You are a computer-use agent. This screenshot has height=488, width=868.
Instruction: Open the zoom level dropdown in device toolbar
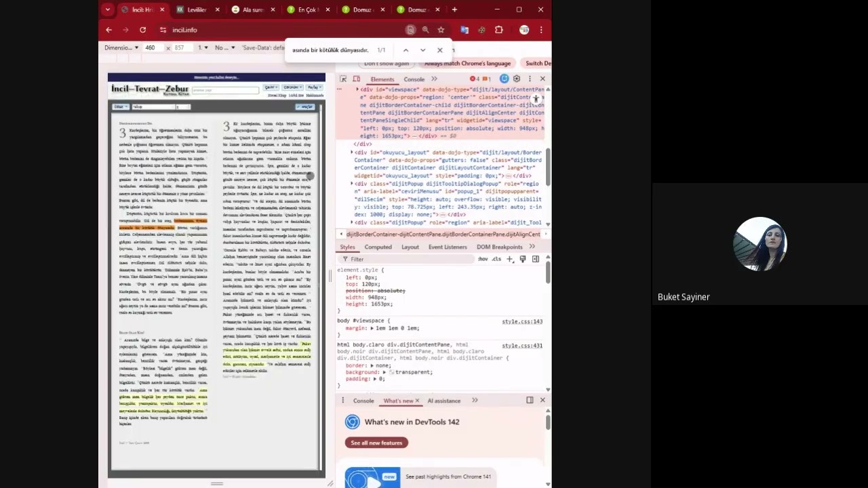[203, 48]
